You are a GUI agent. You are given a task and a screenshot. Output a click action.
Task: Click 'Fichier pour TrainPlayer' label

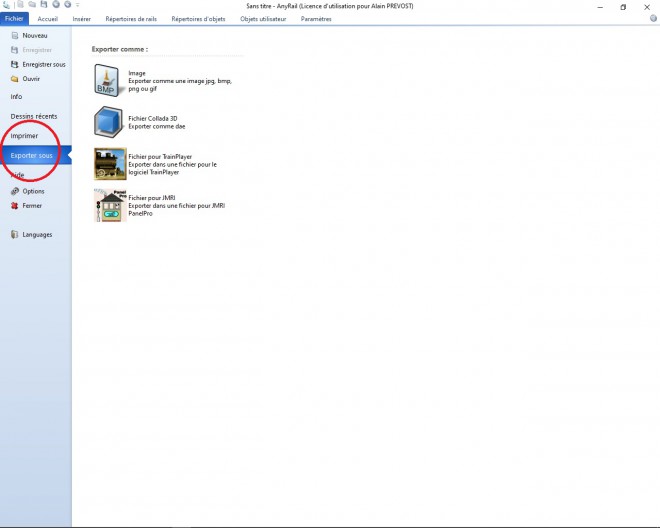pos(160,157)
